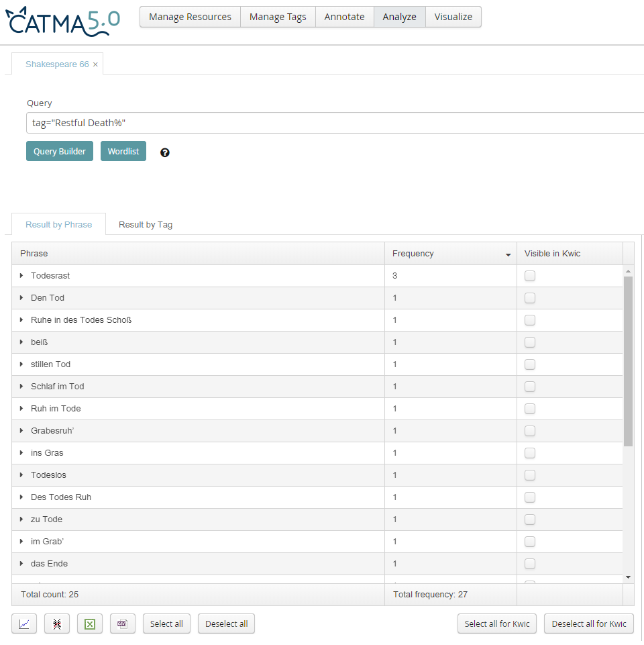
Task: Open the Query Builder
Action: pyautogui.click(x=60, y=151)
